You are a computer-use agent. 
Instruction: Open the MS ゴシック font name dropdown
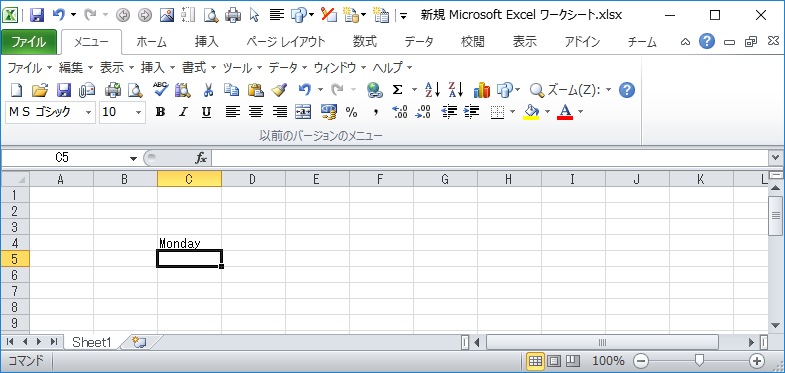pos(89,112)
